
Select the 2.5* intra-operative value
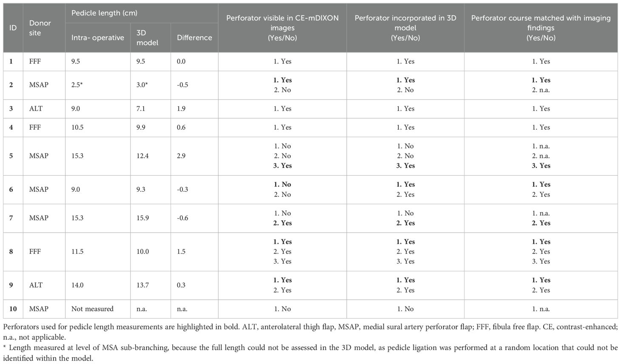[77, 85]
